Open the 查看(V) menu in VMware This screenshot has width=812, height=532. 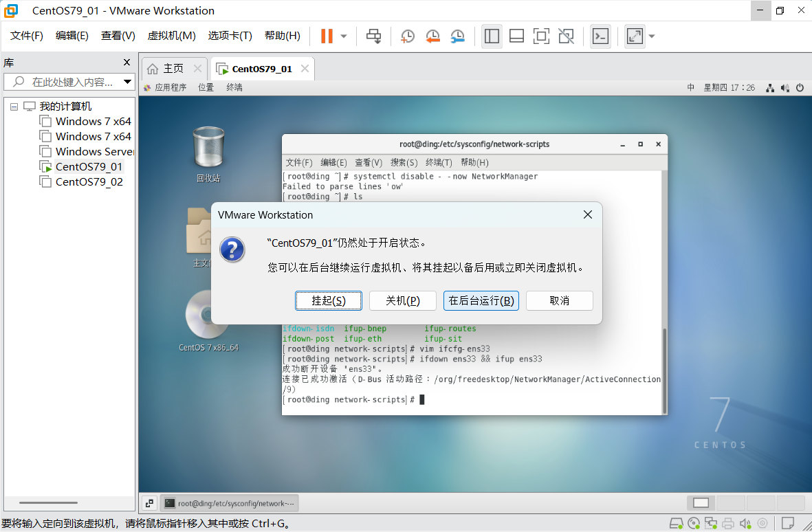tap(118, 36)
